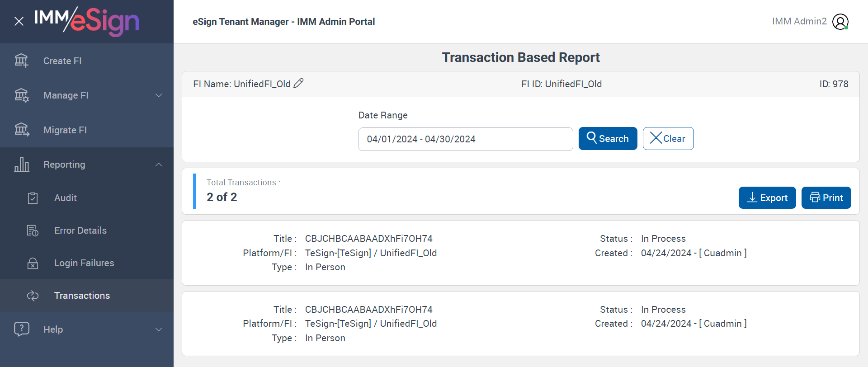
Task: Click the IMM Admin2 username
Action: (x=799, y=21)
